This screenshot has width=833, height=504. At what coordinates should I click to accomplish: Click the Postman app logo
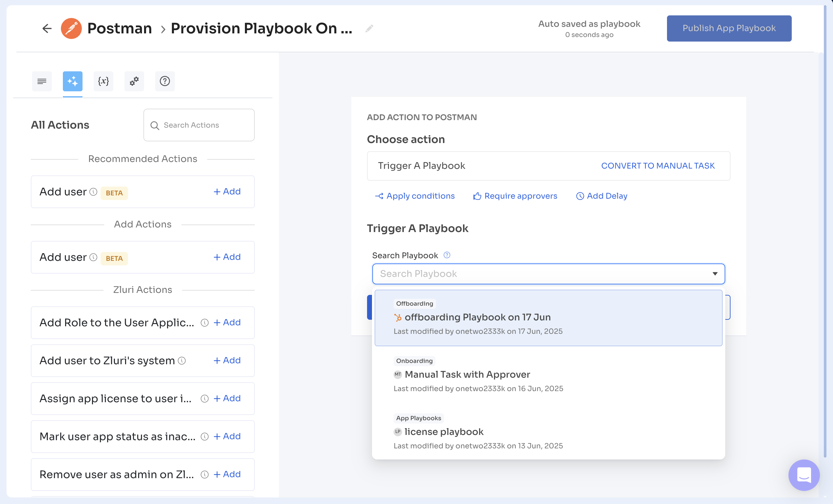click(71, 28)
